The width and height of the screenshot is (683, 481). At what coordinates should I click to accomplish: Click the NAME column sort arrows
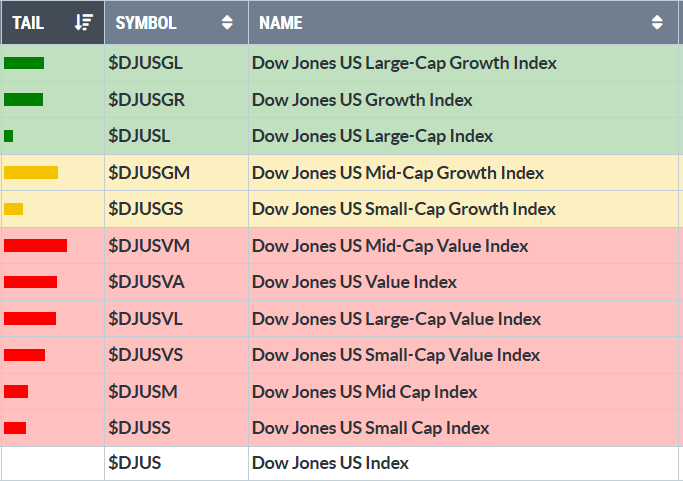click(657, 22)
